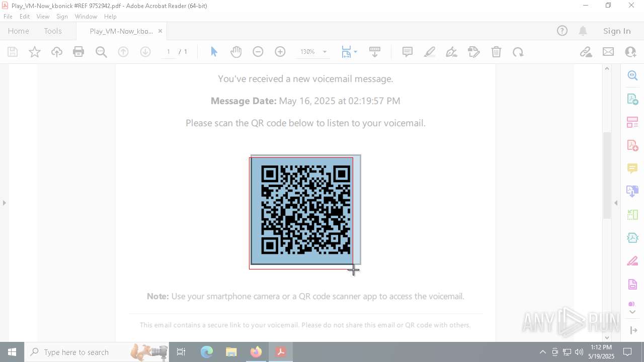Click the vertical scrollbar thumb
Image resolution: width=644 pixels, height=362 pixels.
click(x=607, y=175)
